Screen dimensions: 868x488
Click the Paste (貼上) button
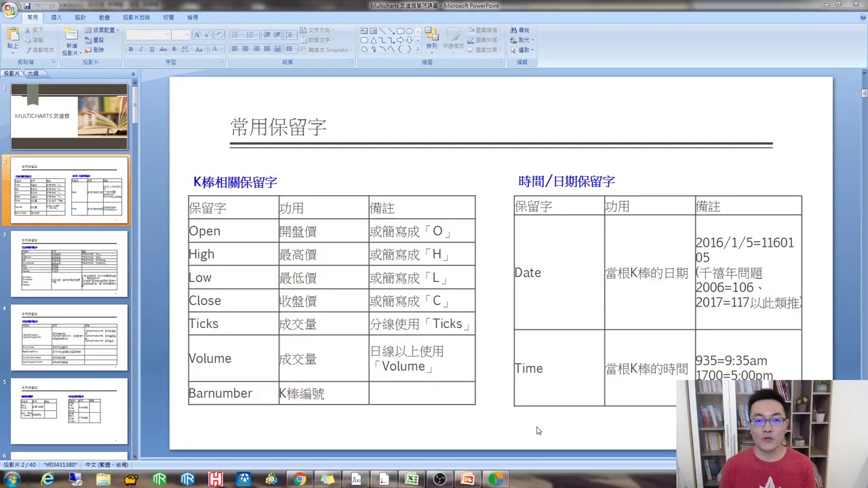click(12, 39)
